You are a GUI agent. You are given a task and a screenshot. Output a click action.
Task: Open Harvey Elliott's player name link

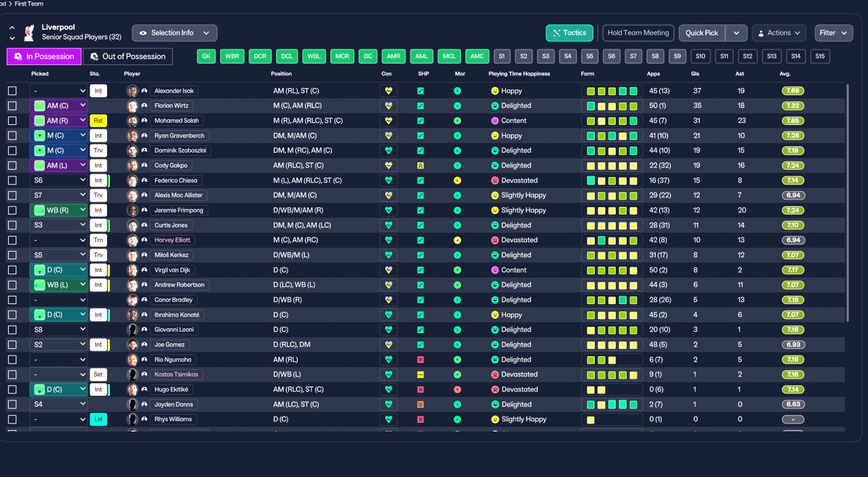172,240
